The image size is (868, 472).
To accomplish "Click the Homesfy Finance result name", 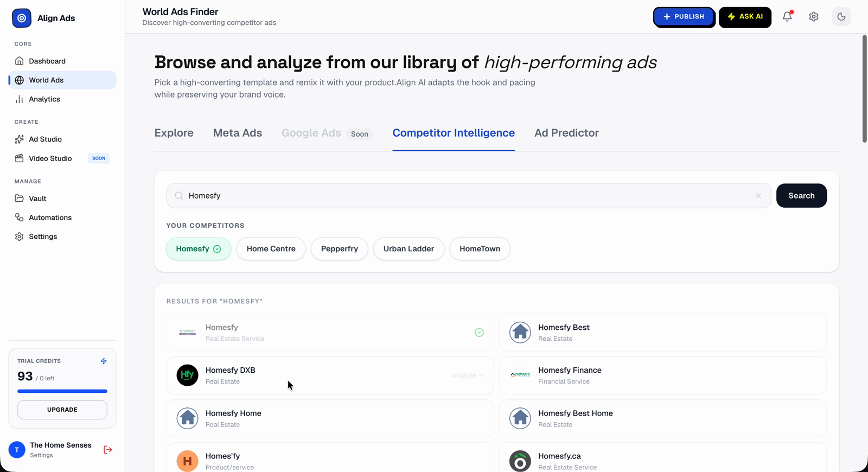I will [x=570, y=371].
